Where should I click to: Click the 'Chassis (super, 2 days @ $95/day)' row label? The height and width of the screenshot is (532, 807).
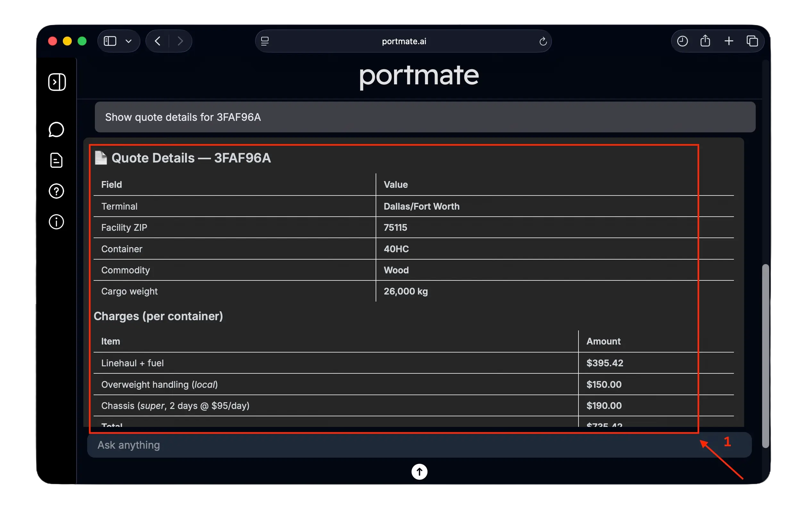pos(175,405)
